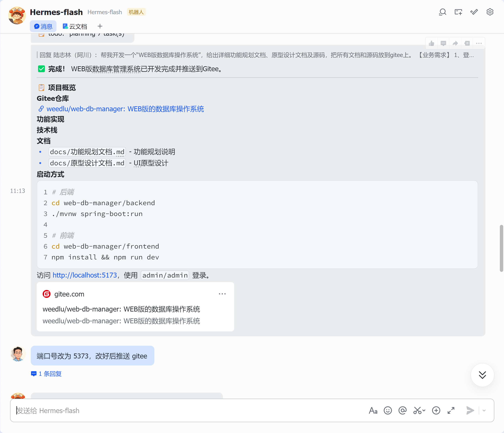The width and height of the screenshot is (504, 433).
Task: Open text formatting Aa options
Action: tap(373, 411)
